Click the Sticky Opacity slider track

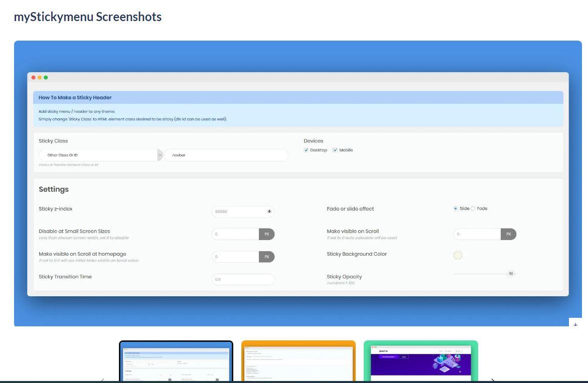485,274
